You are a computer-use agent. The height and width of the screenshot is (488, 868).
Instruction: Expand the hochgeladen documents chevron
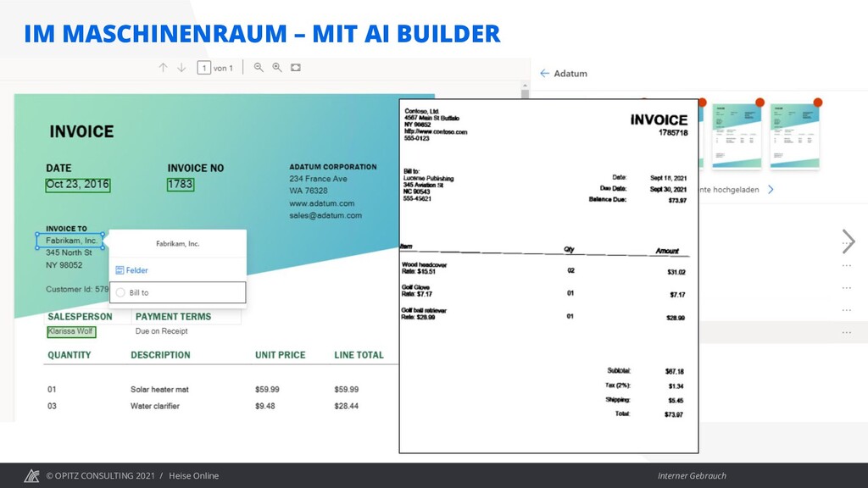(x=771, y=189)
